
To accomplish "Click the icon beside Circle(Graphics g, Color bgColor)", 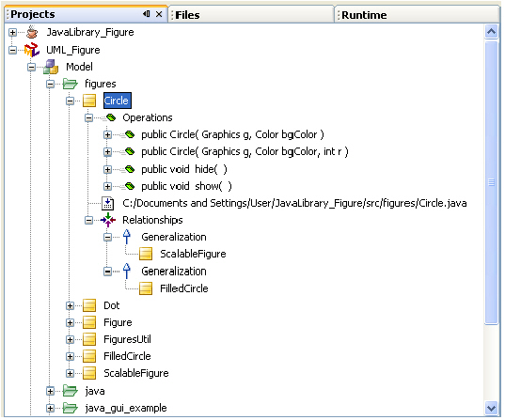I will pyautogui.click(x=127, y=134).
